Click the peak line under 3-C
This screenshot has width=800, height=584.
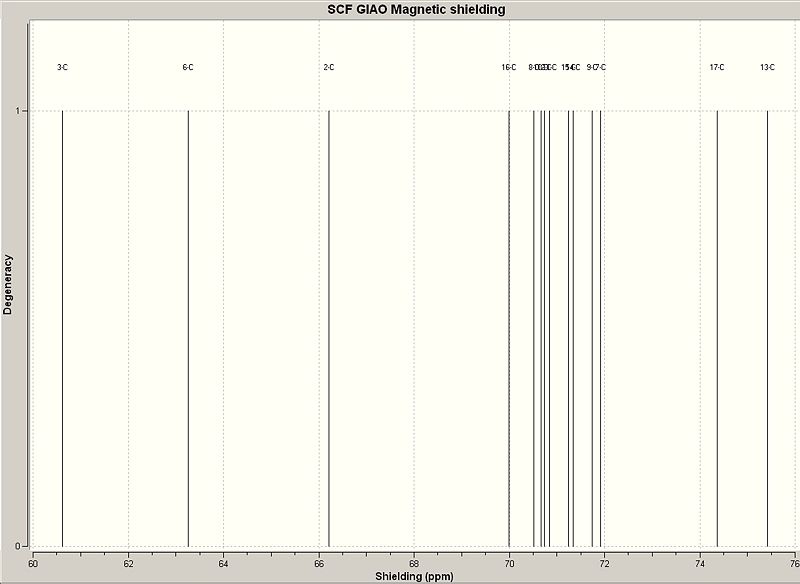coord(62,328)
